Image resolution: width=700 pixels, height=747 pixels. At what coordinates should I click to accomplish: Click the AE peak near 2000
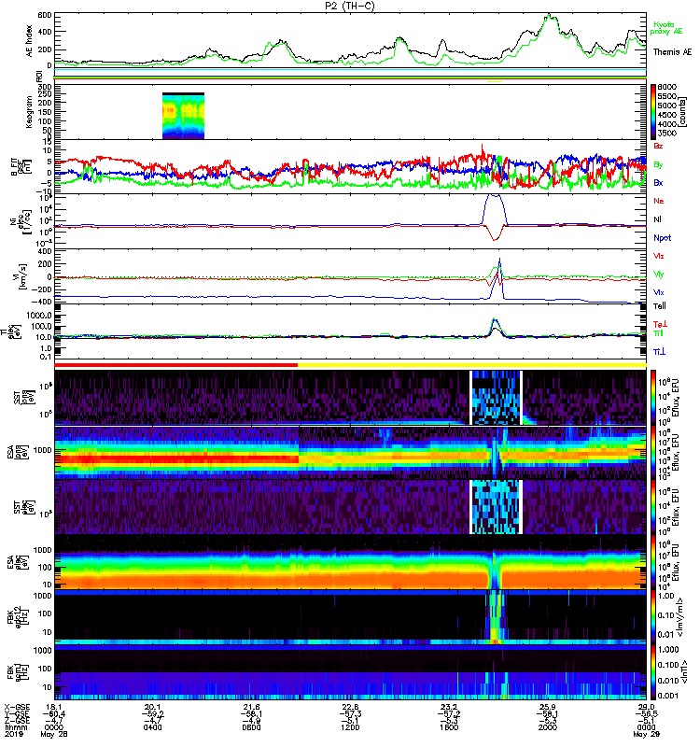click(550, 16)
